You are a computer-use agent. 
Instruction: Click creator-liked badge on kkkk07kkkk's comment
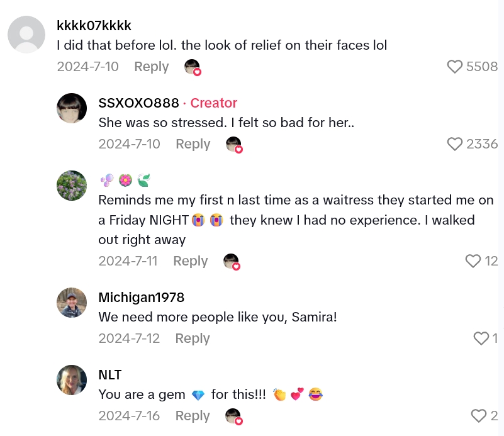[193, 67]
